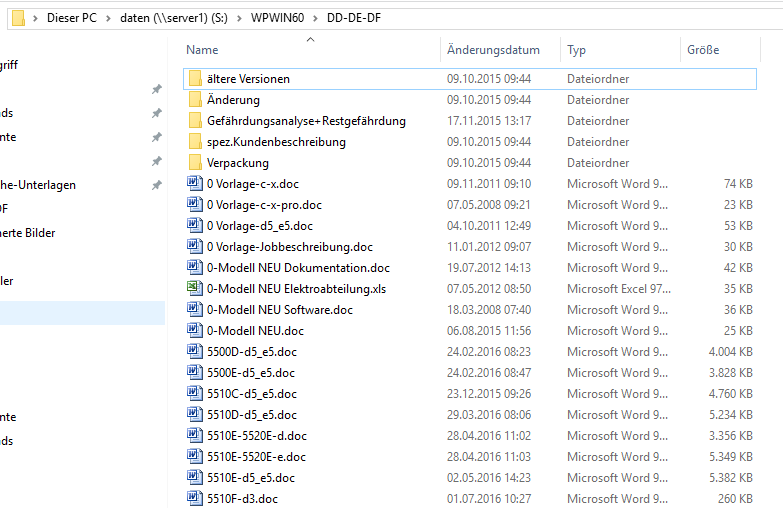Click the Word icon of 5500D-d5_e5.doc
Screen dimensions: 783x508
coord(194,352)
